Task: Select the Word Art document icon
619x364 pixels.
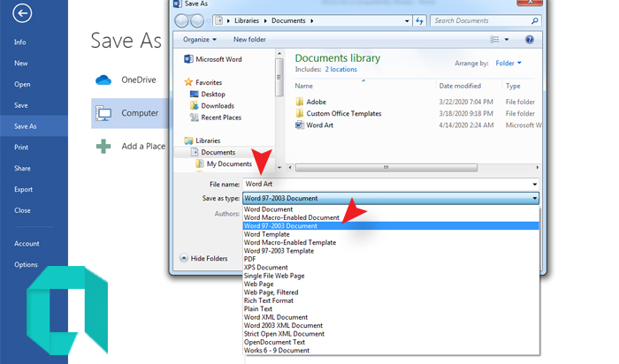Action: [x=300, y=125]
